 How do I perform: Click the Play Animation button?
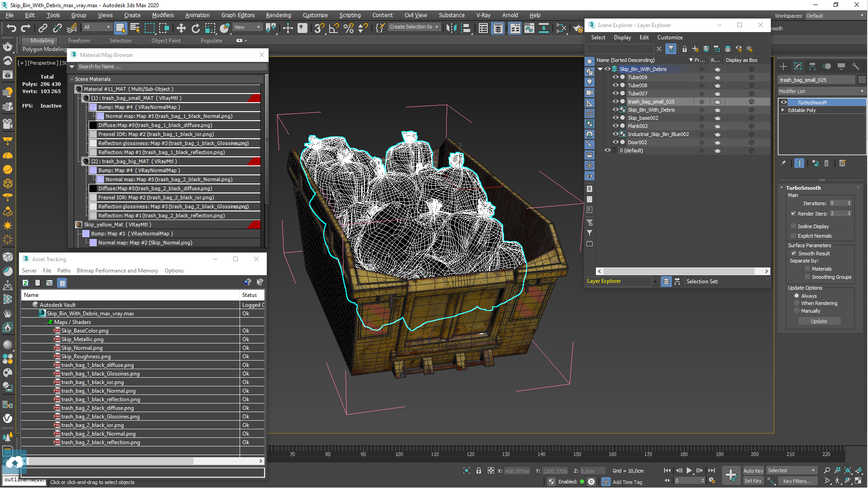(689, 470)
